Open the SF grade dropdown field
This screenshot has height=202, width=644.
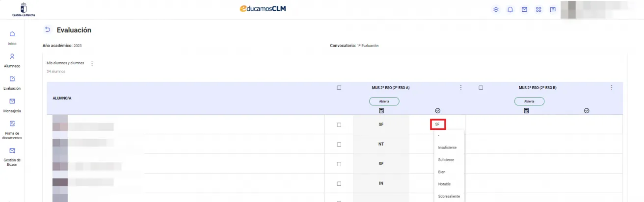coord(438,125)
